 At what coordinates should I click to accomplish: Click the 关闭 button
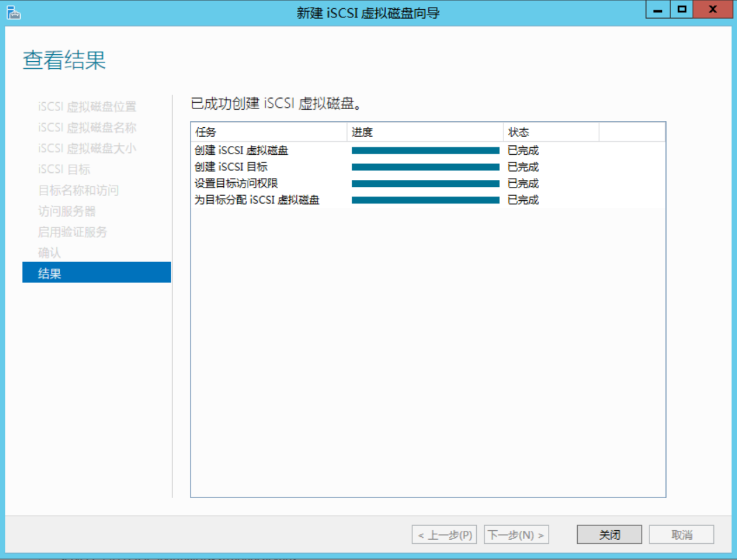pos(609,534)
